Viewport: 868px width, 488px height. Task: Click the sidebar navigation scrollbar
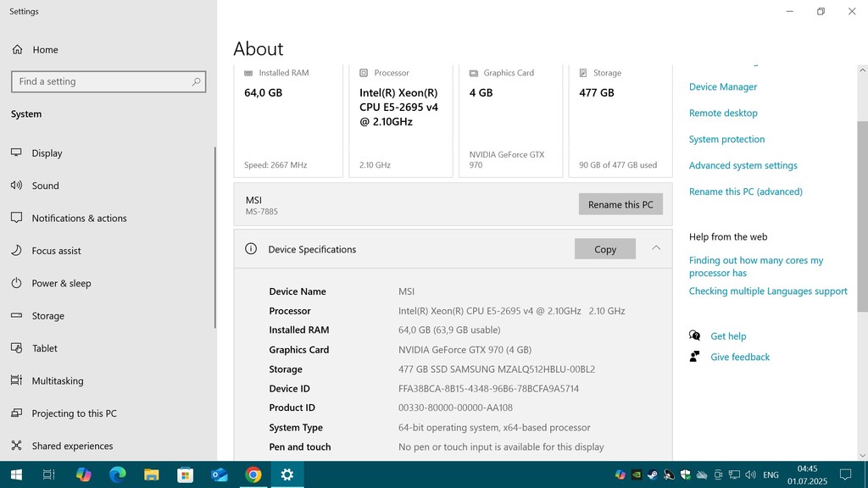[x=214, y=238]
